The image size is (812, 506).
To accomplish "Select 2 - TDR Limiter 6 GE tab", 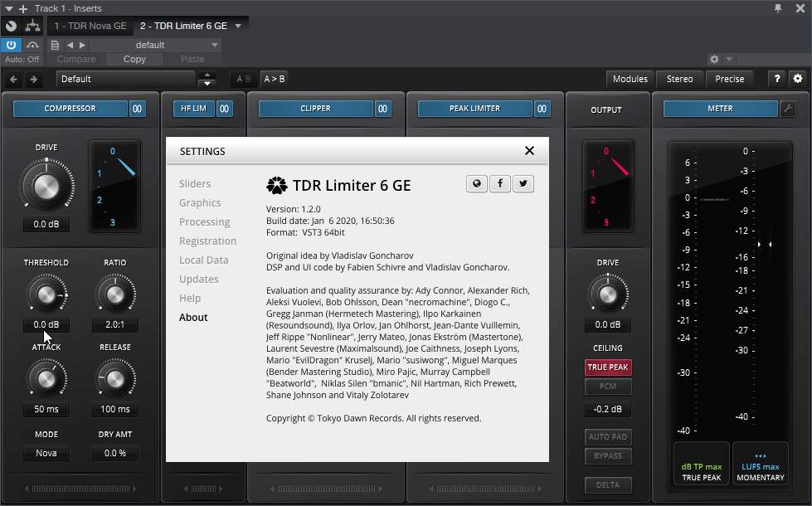I will 183,26.
